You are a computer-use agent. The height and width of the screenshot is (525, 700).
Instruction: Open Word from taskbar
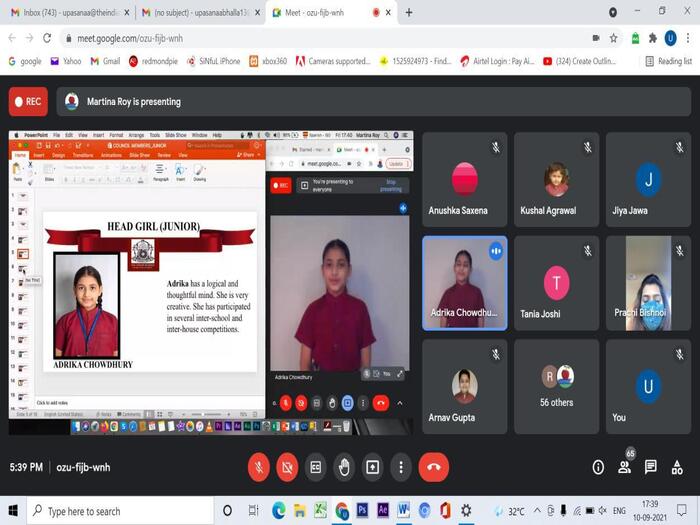coord(404,510)
